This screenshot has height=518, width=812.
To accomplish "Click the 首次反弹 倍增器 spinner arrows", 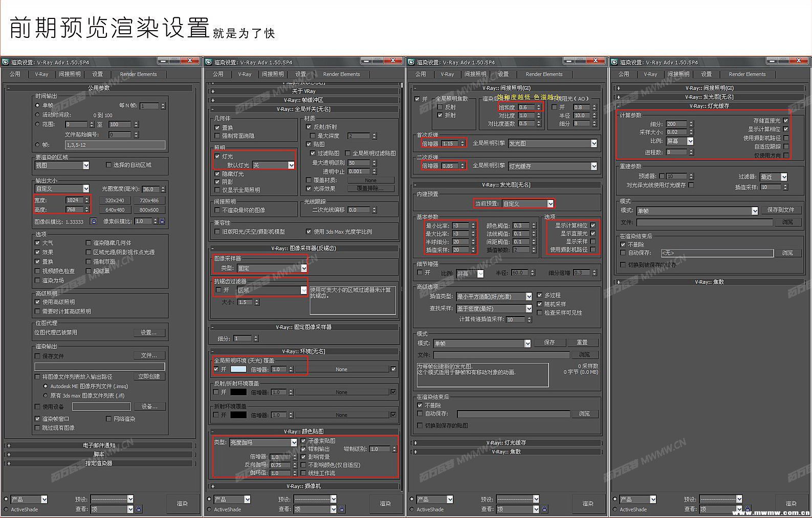I will click(463, 144).
